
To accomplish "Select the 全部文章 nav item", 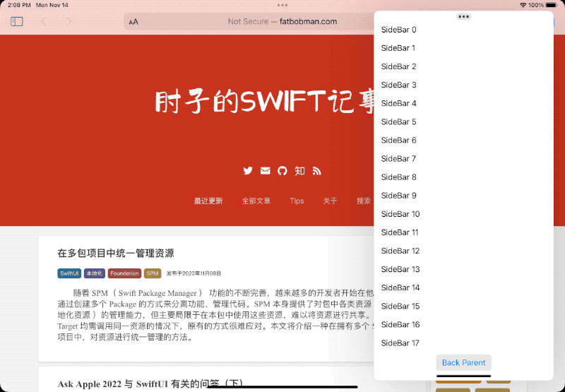I will (256, 201).
